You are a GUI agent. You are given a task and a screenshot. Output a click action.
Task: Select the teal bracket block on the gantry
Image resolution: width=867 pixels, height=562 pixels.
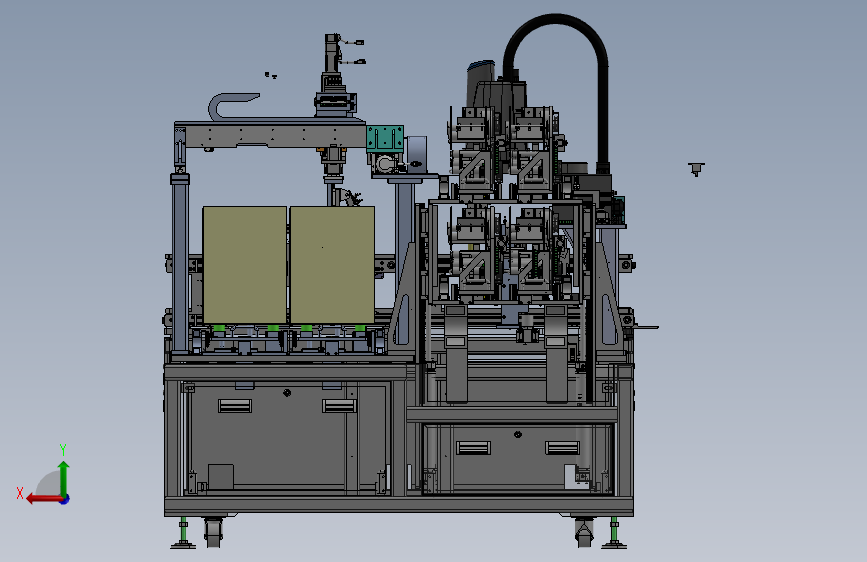coord(385,138)
